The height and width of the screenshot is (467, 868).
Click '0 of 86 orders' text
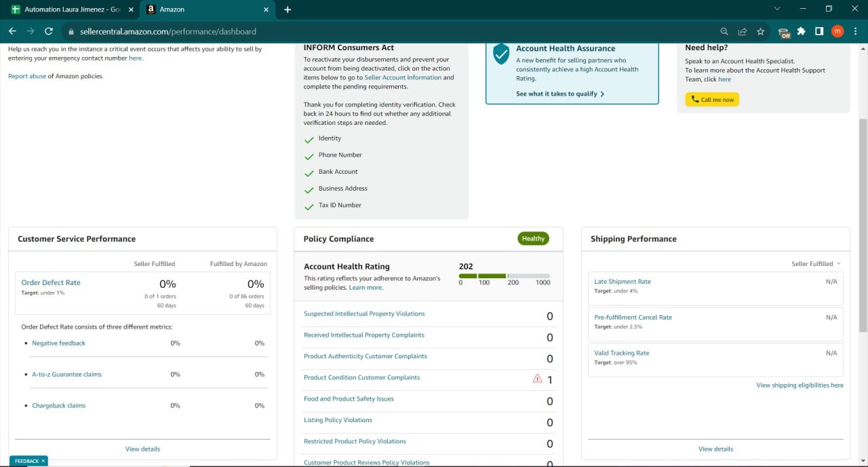coord(246,297)
